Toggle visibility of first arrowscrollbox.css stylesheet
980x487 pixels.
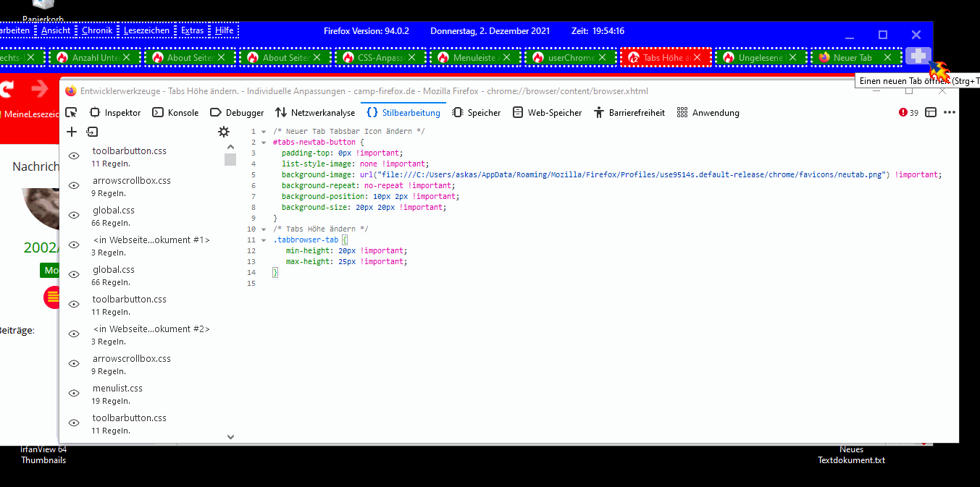pyautogui.click(x=74, y=185)
